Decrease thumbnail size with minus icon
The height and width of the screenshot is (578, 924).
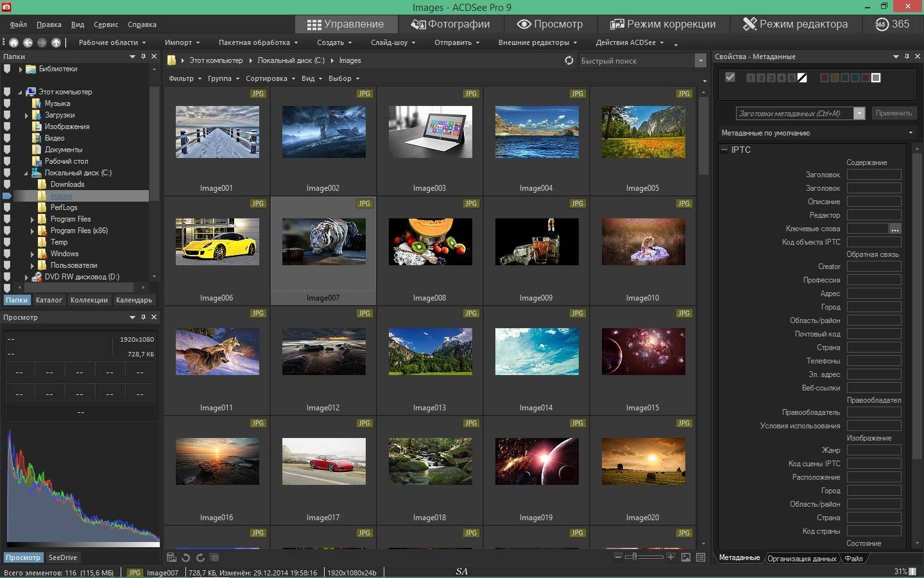[x=618, y=557]
